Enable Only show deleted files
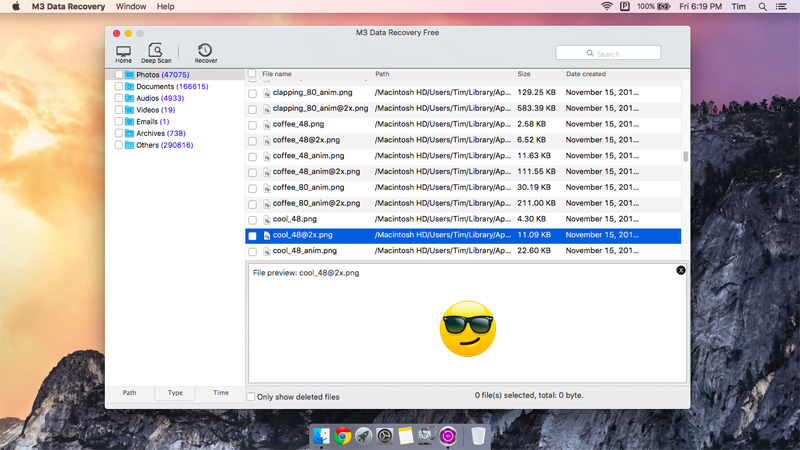 coord(251,396)
